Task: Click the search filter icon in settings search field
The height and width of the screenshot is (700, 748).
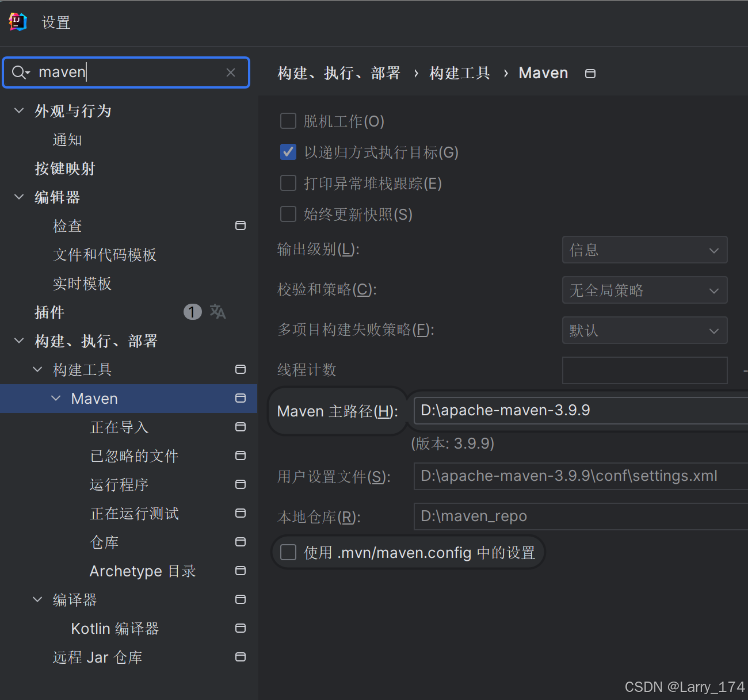Action: tap(20, 72)
